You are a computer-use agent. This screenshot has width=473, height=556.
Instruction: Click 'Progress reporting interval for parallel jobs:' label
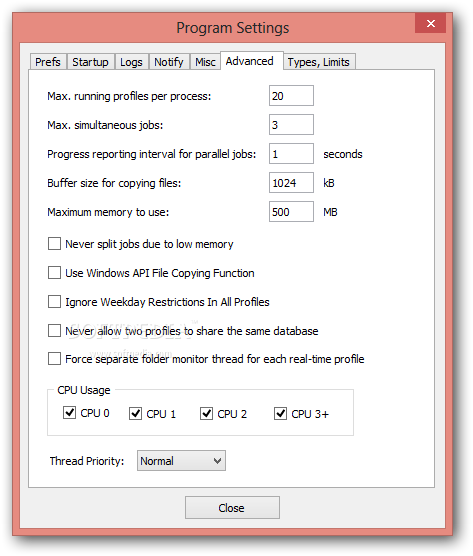151,154
